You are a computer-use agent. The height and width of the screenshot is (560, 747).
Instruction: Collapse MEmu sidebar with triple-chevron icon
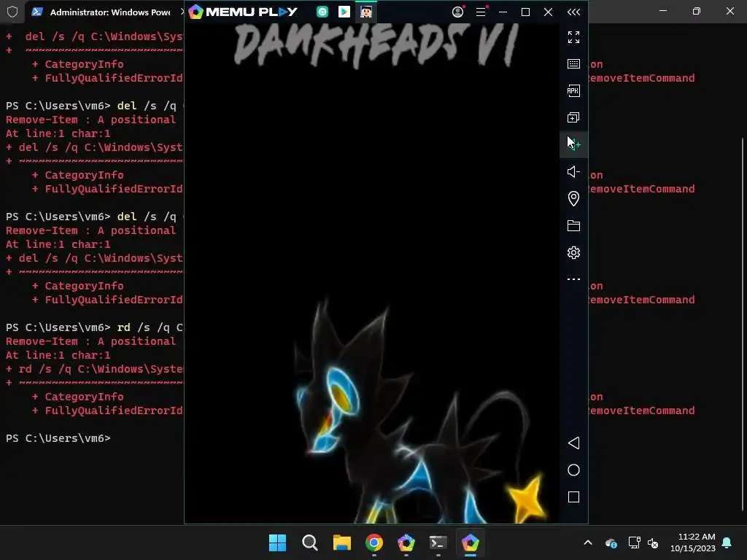[x=573, y=12]
